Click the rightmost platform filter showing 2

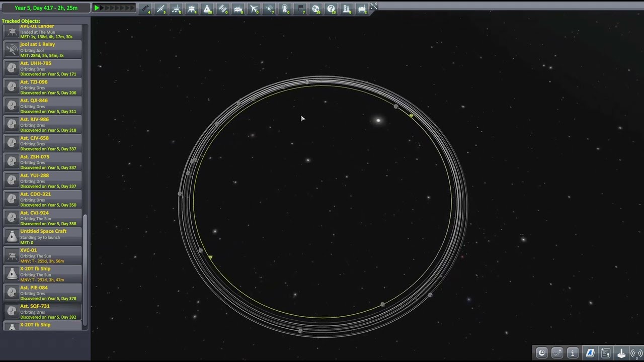[362, 9]
